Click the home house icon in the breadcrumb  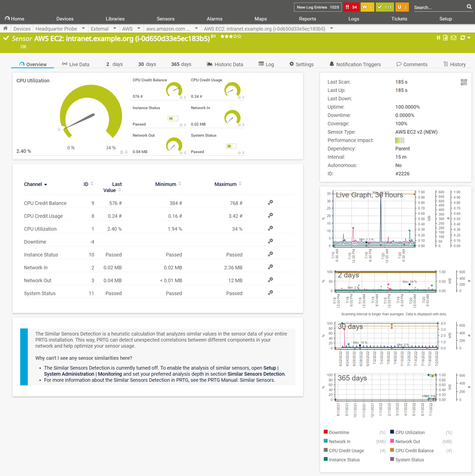coord(5,29)
